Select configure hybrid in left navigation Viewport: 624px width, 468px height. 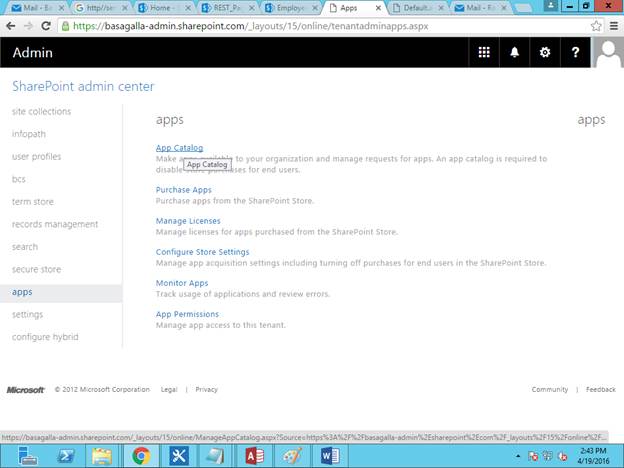[x=45, y=337]
